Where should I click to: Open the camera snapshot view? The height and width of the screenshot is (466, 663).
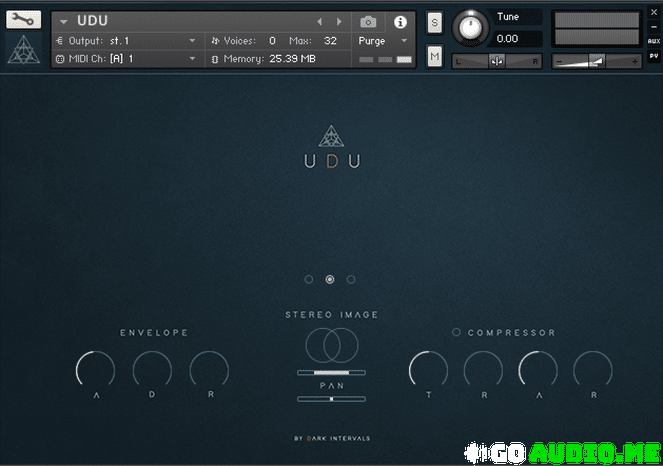click(368, 22)
